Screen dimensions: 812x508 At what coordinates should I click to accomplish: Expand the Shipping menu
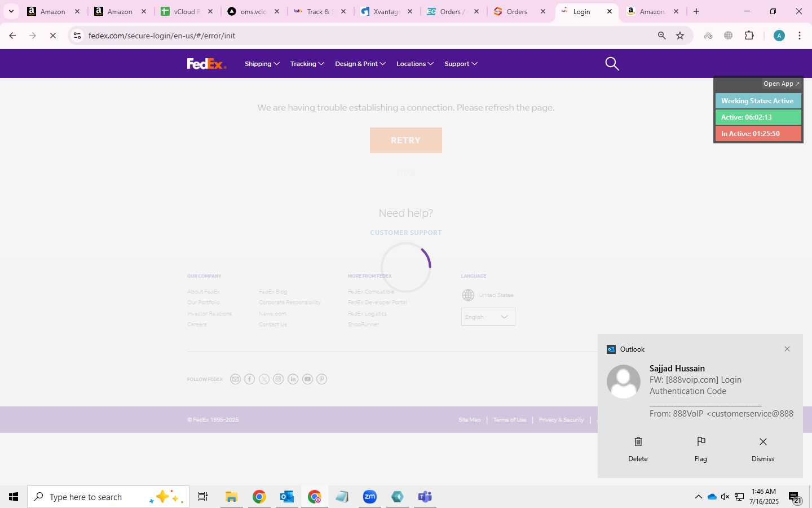[x=262, y=64]
